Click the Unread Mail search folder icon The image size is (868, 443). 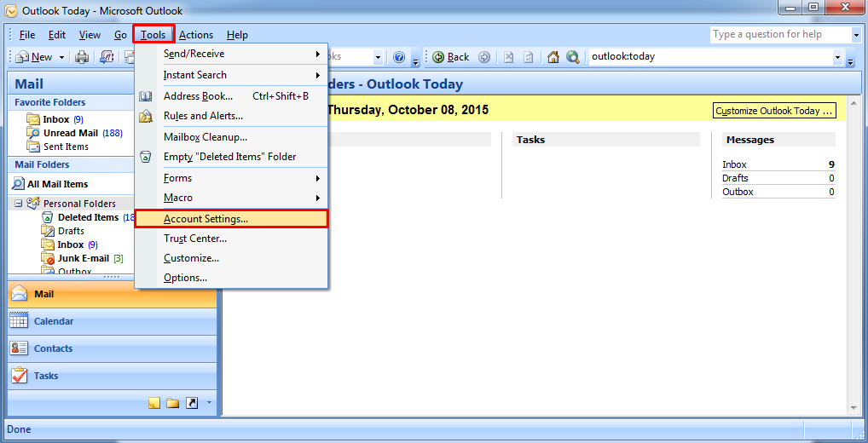(x=33, y=133)
